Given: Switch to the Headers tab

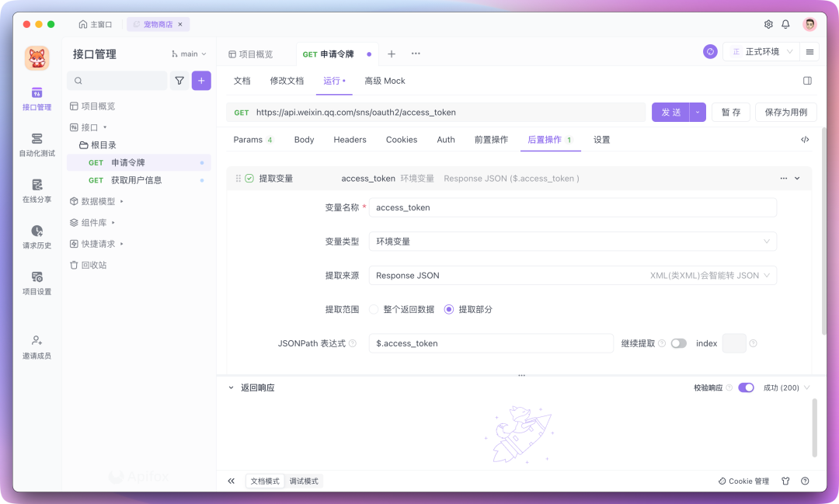Looking at the screenshot, I should point(350,140).
